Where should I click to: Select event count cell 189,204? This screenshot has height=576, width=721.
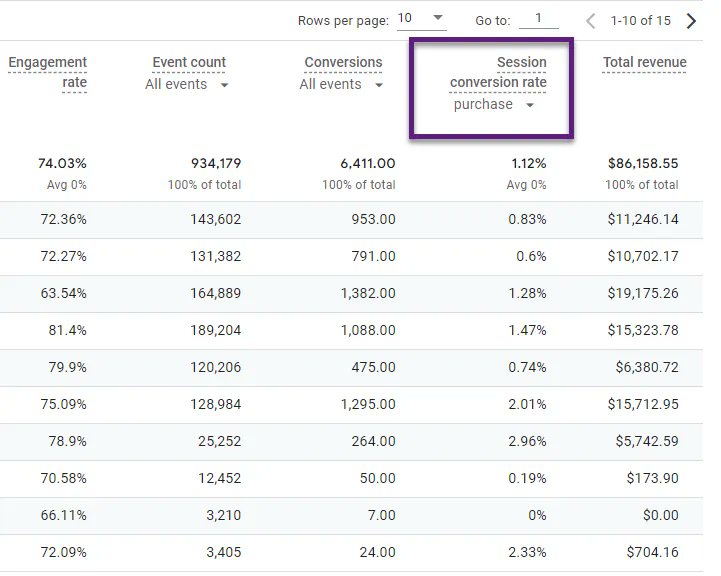pyautogui.click(x=216, y=330)
